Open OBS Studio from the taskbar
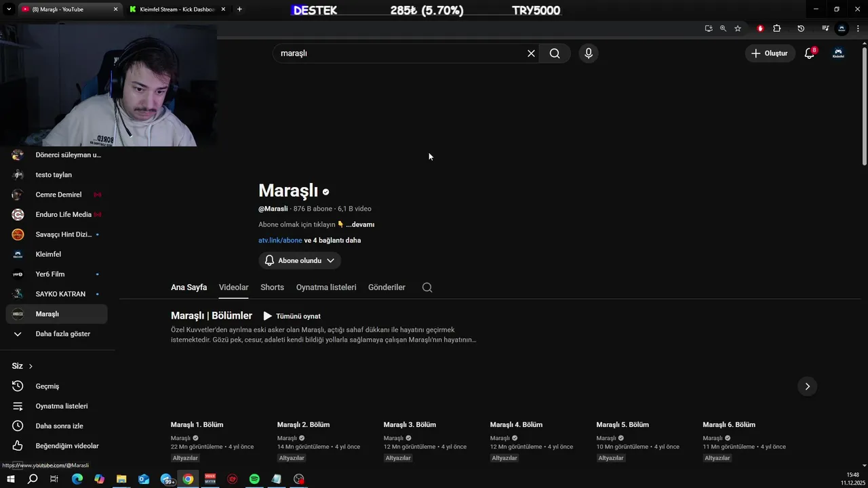This screenshot has width=868, height=488. pos(299,479)
